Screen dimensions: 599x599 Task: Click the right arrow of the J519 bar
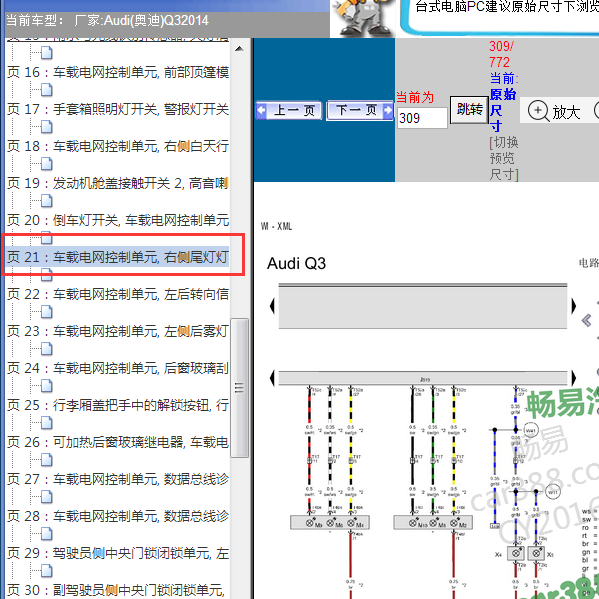(573, 378)
